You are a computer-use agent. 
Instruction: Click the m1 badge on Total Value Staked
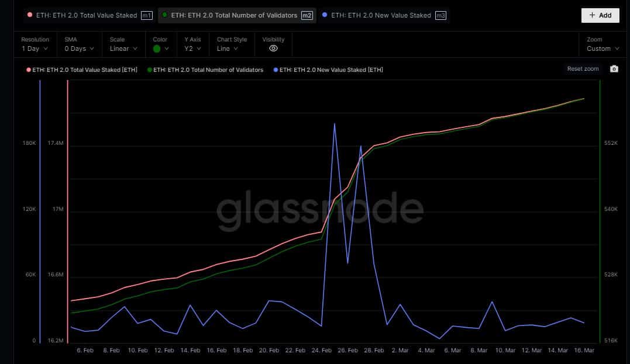pyautogui.click(x=146, y=16)
